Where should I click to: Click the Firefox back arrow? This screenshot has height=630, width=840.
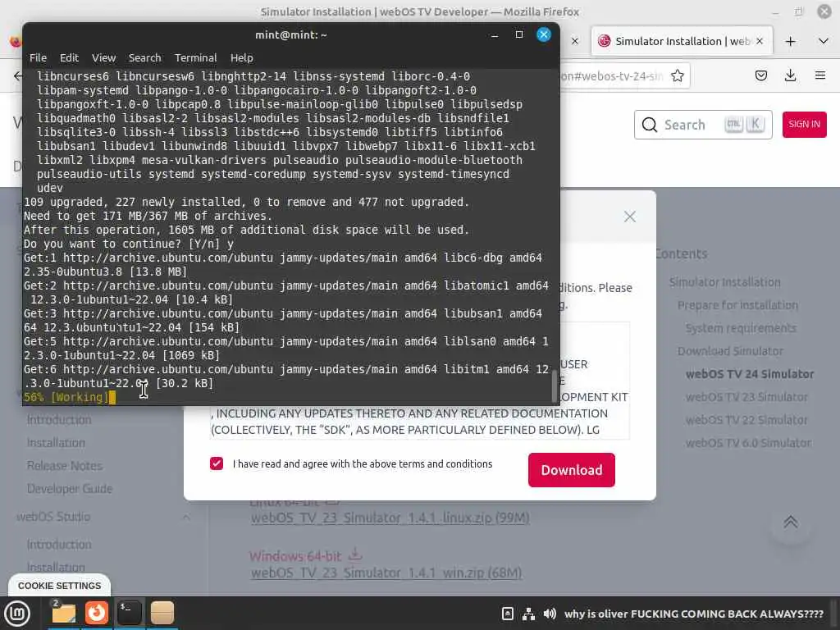click(18, 76)
